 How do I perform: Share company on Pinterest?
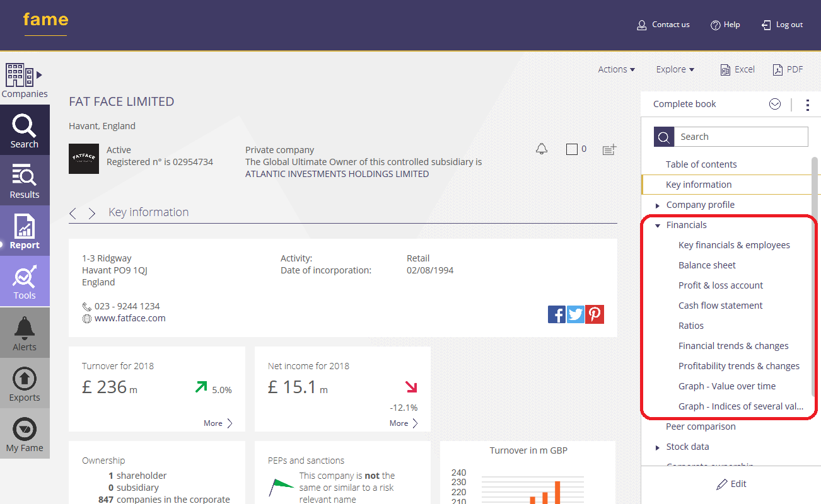coord(595,314)
